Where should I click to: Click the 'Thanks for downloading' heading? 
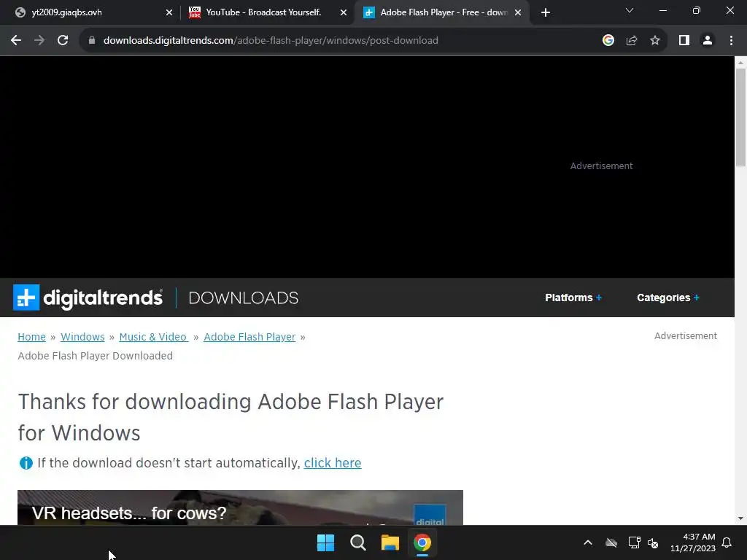click(x=231, y=417)
